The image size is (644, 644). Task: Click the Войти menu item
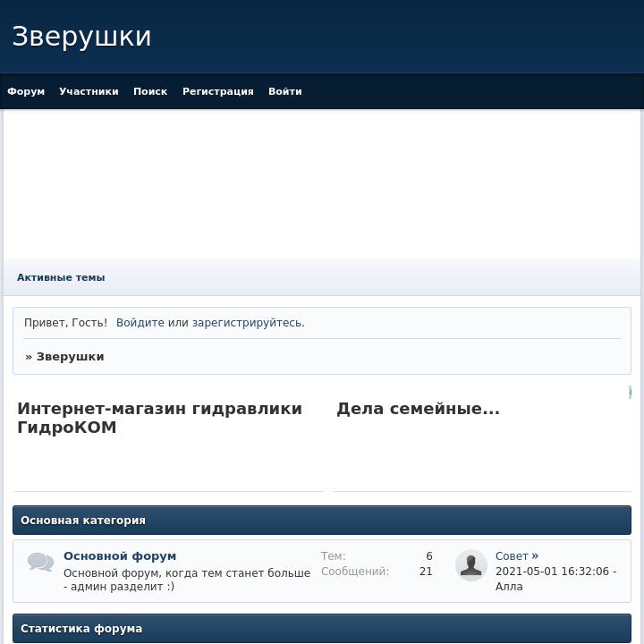point(285,91)
